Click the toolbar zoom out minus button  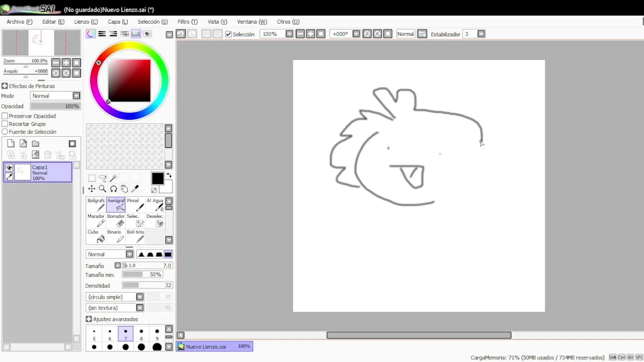click(x=300, y=34)
